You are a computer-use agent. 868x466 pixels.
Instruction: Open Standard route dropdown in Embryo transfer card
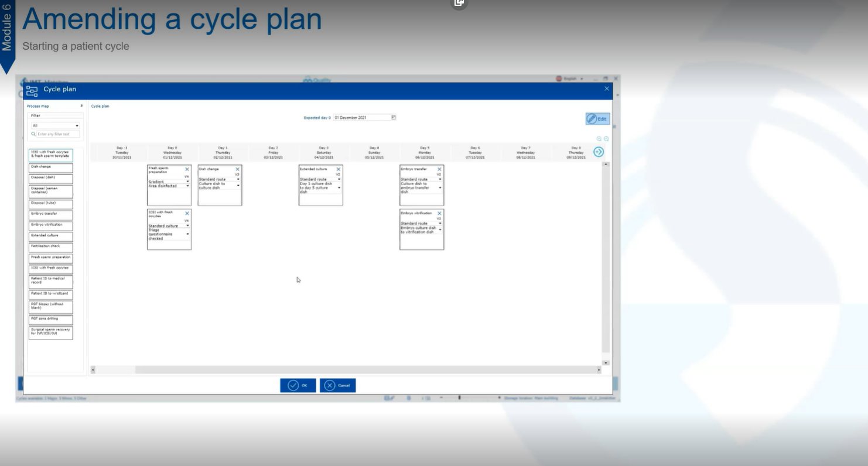tap(440, 179)
